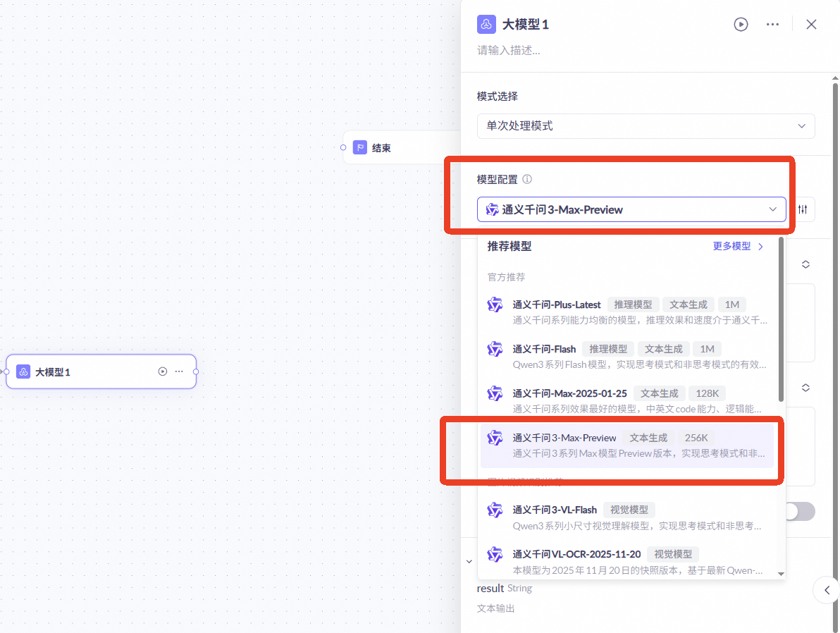Screen dimensions: 840x633
Task: Open the 大模型1 canvas node more menu
Action: [x=179, y=371]
